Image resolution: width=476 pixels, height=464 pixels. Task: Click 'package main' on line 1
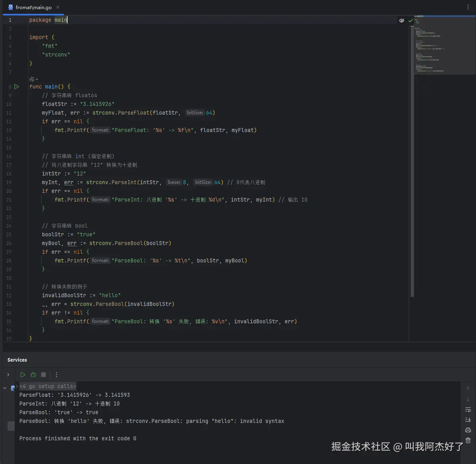point(48,20)
